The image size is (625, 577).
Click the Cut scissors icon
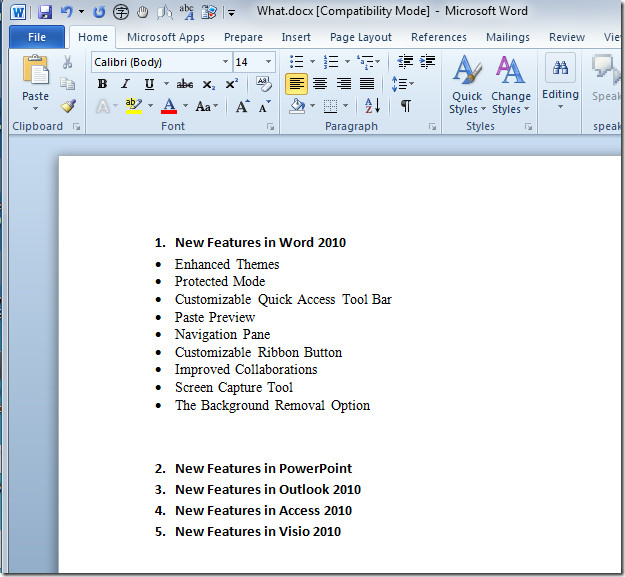pyautogui.click(x=67, y=62)
